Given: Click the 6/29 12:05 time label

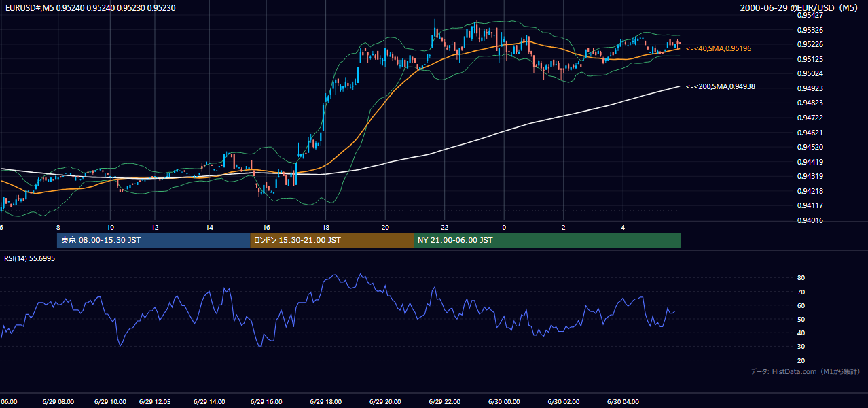Looking at the screenshot, I should click(156, 401).
